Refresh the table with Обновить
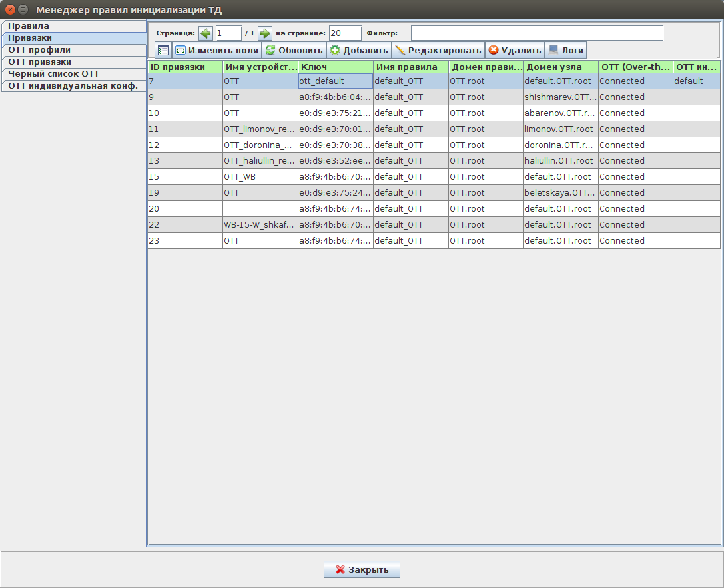The width and height of the screenshot is (724, 588). click(294, 50)
